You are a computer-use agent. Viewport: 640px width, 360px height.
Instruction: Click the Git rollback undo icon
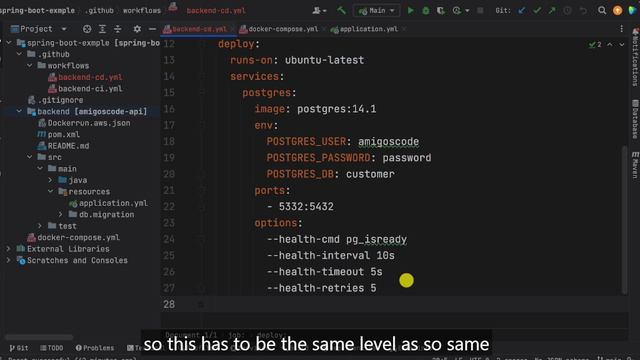pos(583,11)
